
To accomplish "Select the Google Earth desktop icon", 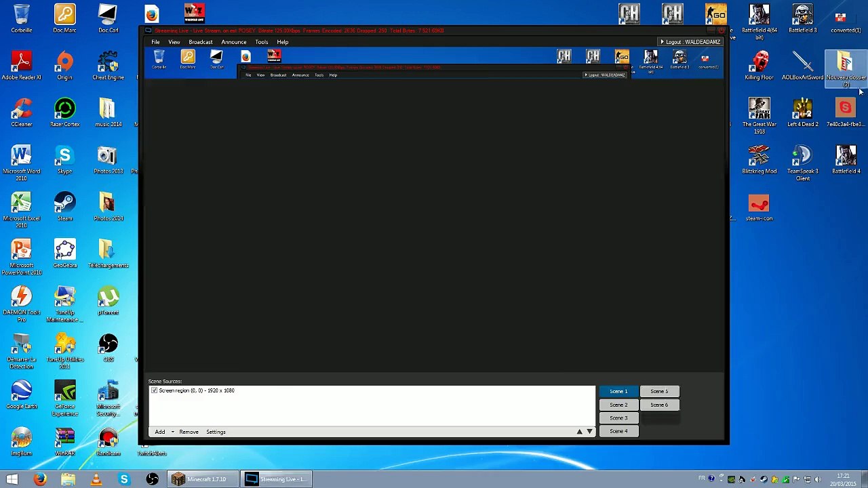I will pos(22,394).
